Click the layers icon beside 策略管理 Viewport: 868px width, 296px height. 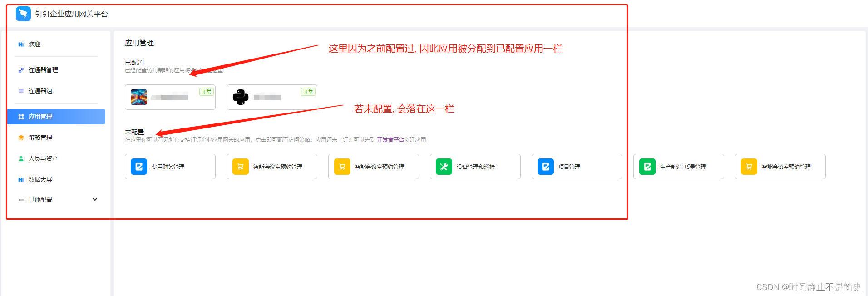click(x=21, y=138)
